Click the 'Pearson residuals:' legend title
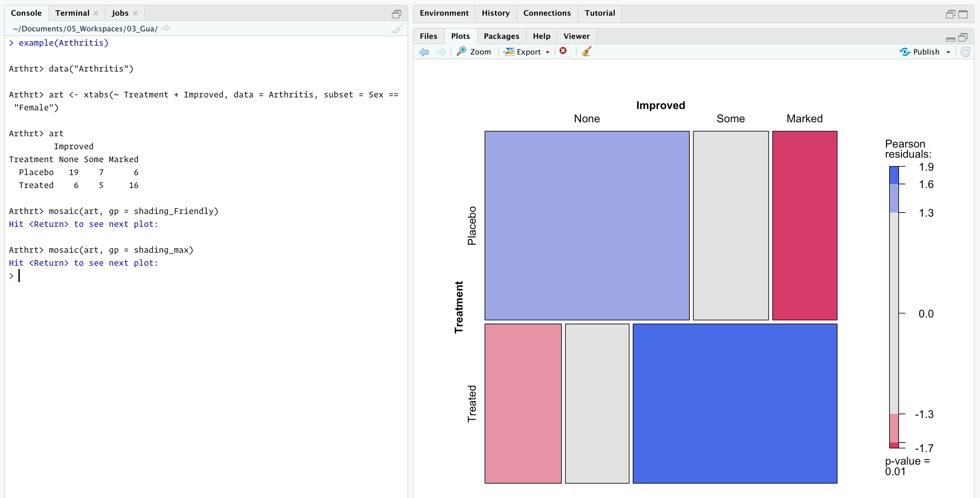 908,149
